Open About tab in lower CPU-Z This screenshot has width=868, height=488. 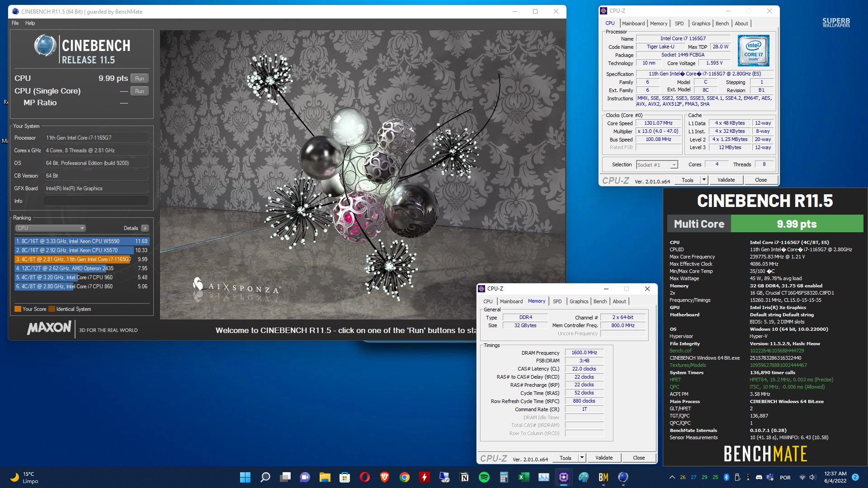click(x=619, y=301)
